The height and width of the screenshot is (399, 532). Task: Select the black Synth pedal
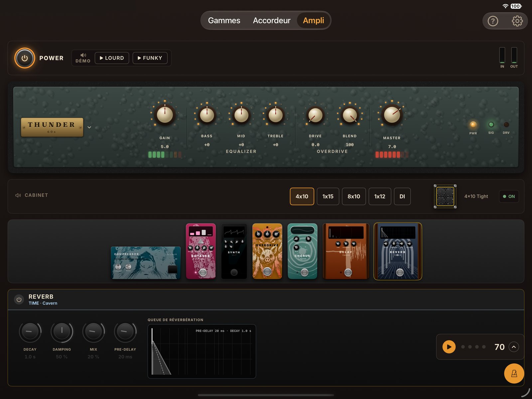234,251
